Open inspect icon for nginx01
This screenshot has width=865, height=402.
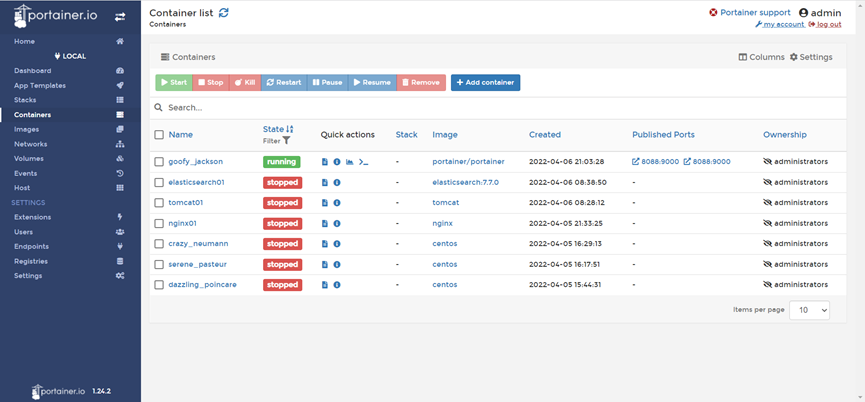tap(337, 224)
